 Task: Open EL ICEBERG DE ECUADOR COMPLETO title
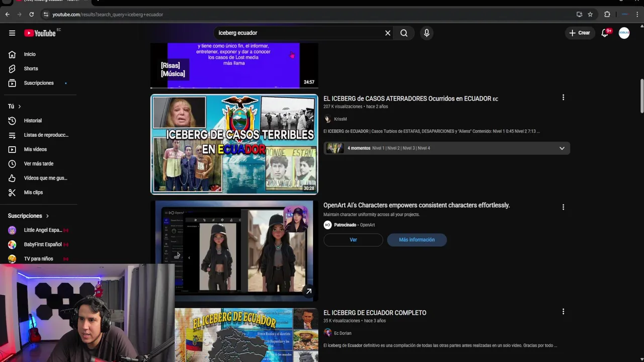(x=375, y=313)
